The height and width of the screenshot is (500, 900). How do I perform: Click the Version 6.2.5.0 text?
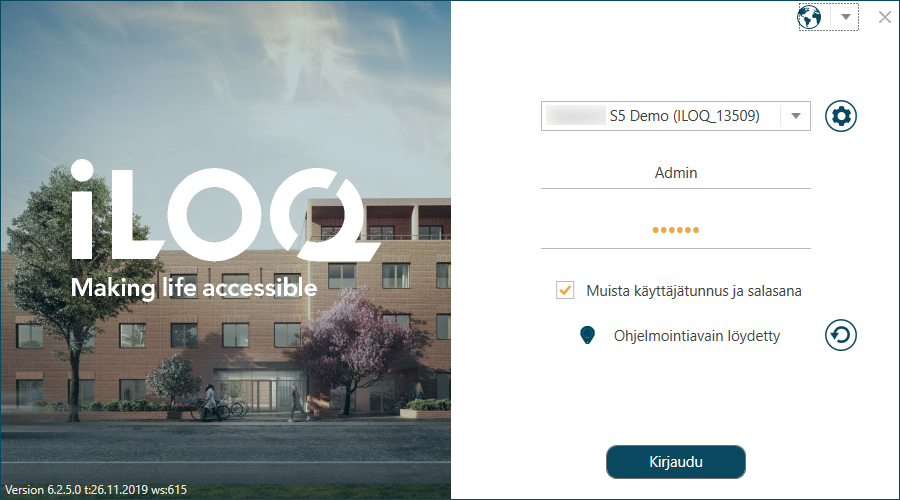(x=96, y=490)
